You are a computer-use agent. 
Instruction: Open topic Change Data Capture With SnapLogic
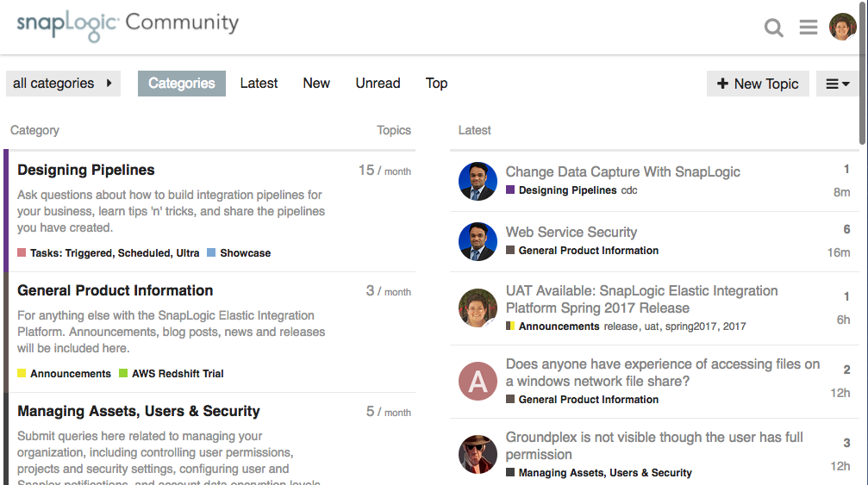pyautogui.click(x=622, y=172)
